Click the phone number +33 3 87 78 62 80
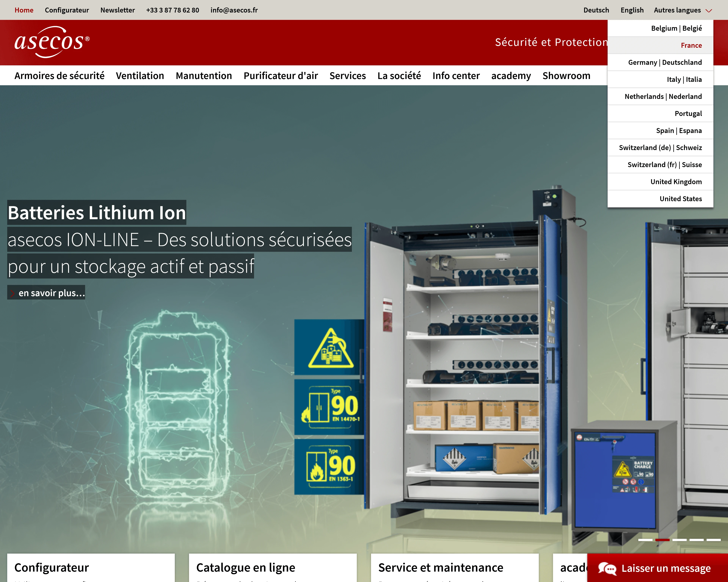The image size is (728, 582). [173, 10]
